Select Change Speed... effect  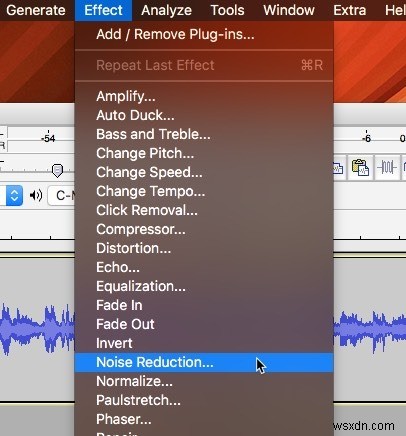pyautogui.click(x=204, y=172)
